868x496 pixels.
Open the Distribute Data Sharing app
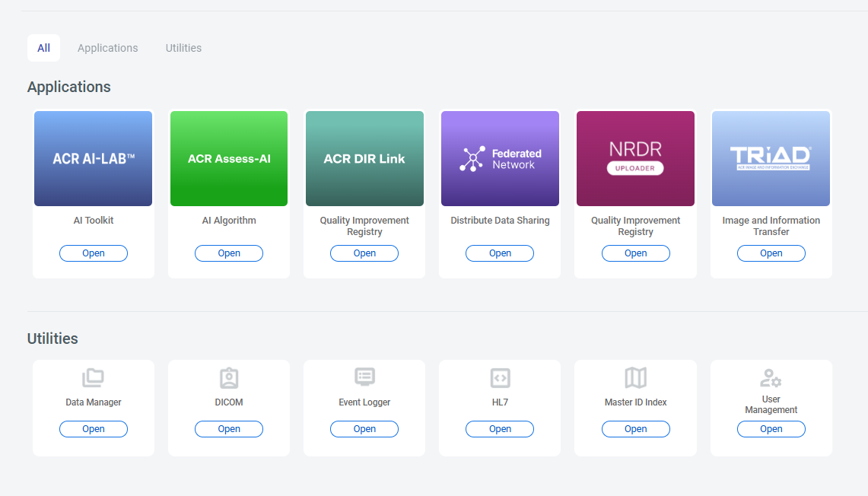500,253
